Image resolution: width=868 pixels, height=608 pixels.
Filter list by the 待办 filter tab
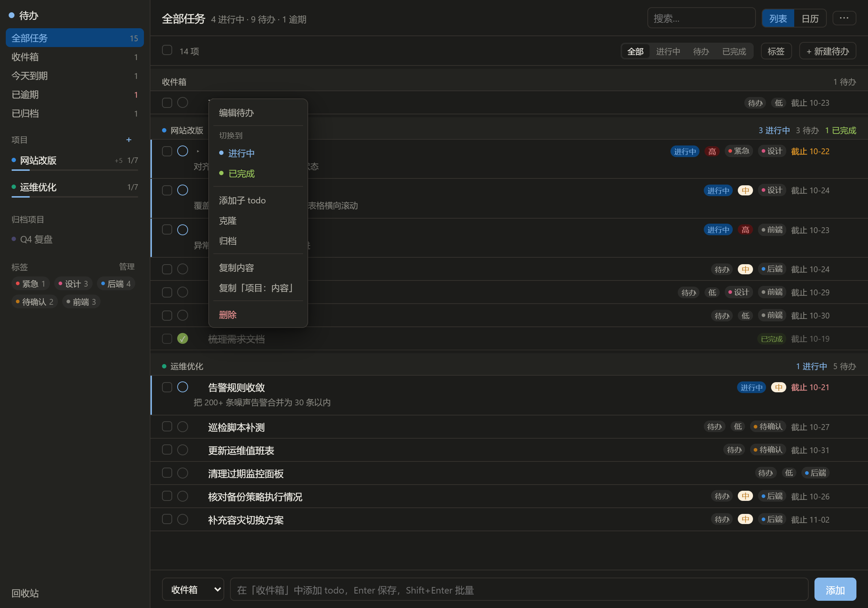pyautogui.click(x=701, y=51)
